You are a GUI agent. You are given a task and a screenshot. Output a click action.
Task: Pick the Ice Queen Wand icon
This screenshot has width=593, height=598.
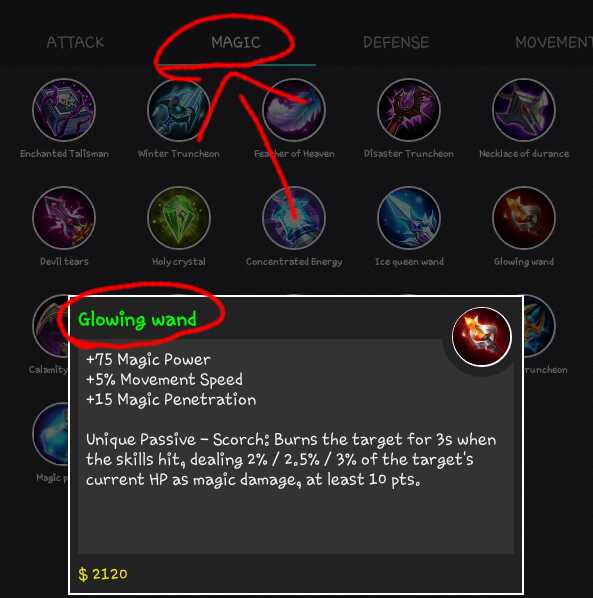click(x=409, y=218)
